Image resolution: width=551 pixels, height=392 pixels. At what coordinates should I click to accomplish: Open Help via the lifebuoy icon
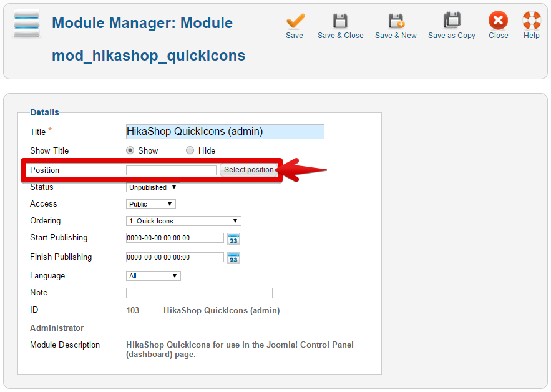tap(532, 21)
